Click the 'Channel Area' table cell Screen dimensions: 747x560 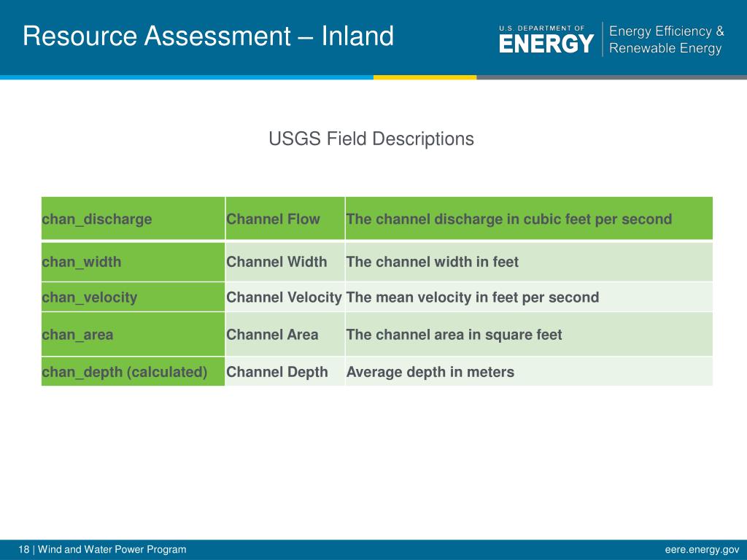pos(285,334)
